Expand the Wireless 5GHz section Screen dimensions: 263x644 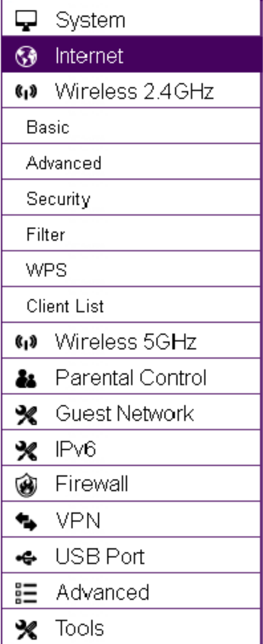tap(132, 341)
